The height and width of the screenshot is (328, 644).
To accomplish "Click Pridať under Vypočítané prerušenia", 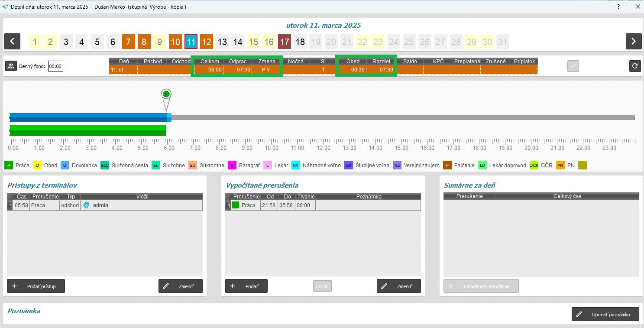I will click(246, 286).
